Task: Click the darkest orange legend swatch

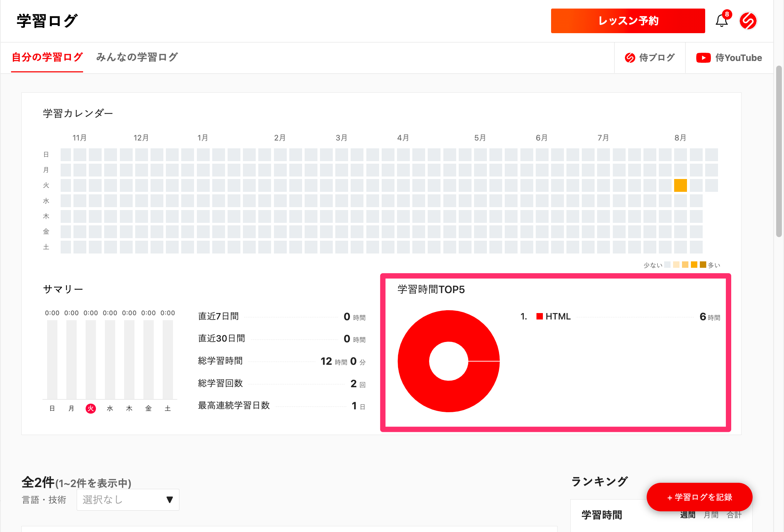Action: pyautogui.click(x=703, y=265)
